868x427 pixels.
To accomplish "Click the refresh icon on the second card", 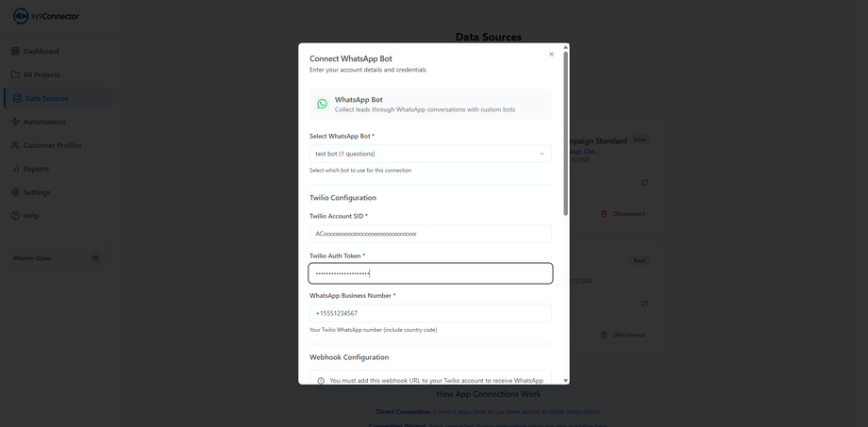I will tap(644, 304).
